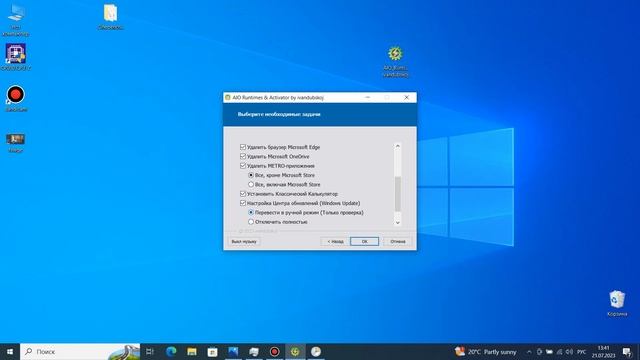The width and height of the screenshot is (640, 360).
Task: Click the network tray icon
Action: click(x=559, y=352)
